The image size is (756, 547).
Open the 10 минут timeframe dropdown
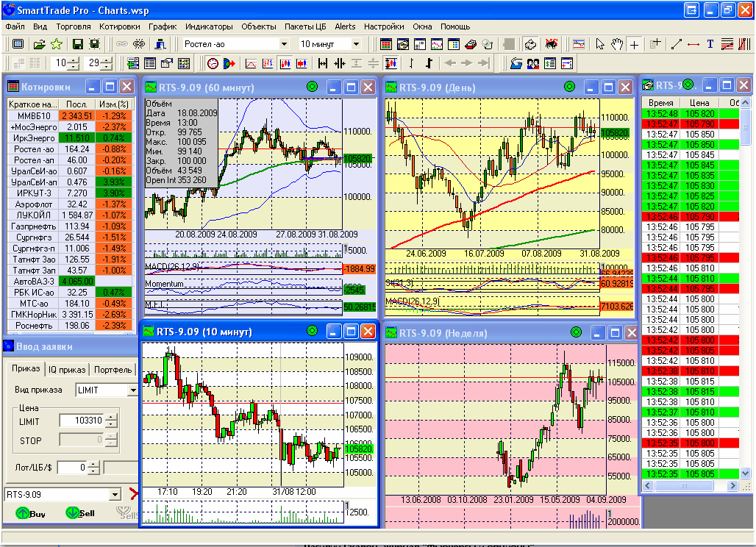[x=356, y=44]
